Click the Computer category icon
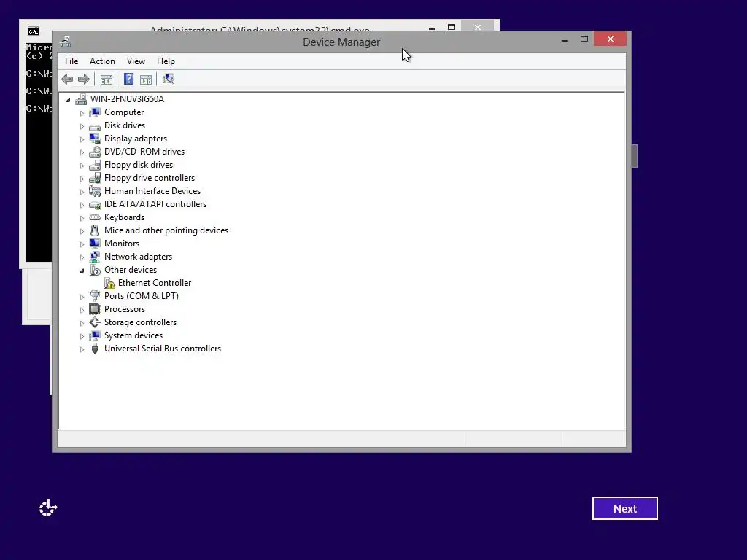The image size is (747, 560). pos(95,112)
